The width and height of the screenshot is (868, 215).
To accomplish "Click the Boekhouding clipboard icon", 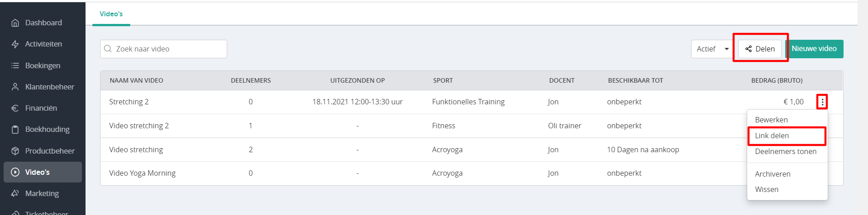I will coord(15,130).
